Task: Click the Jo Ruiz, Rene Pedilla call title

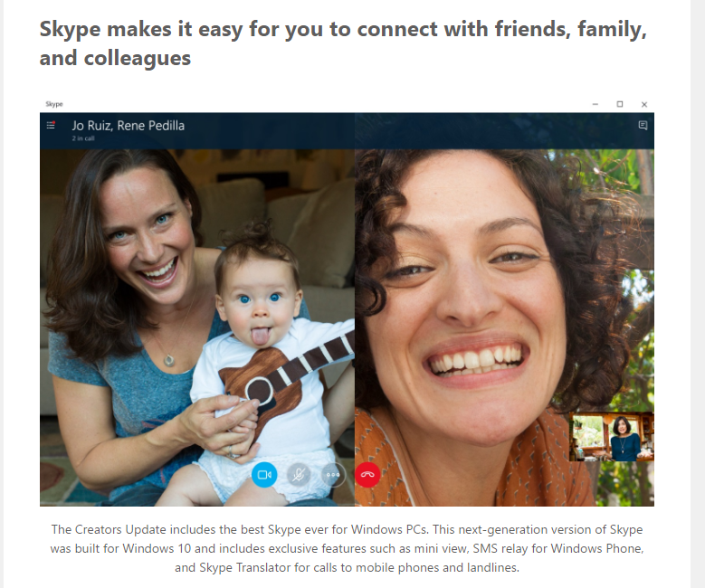Action: point(129,126)
